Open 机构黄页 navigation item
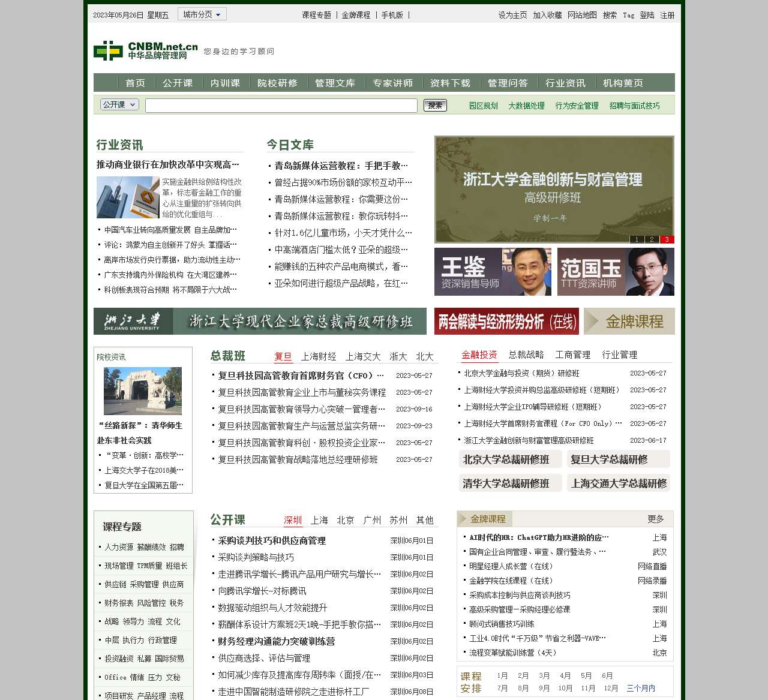The height and width of the screenshot is (700, 768). click(x=623, y=83)
